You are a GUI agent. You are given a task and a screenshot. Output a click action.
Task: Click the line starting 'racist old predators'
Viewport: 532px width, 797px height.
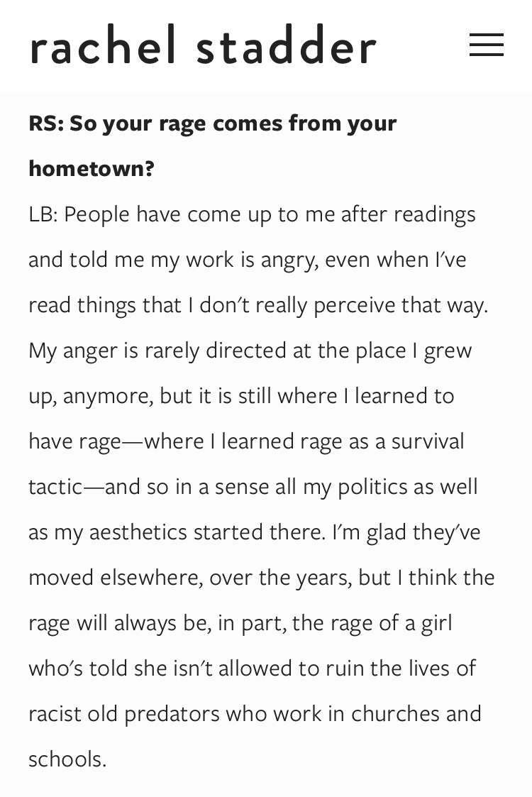pyautogui.click(x=255, y=714)
